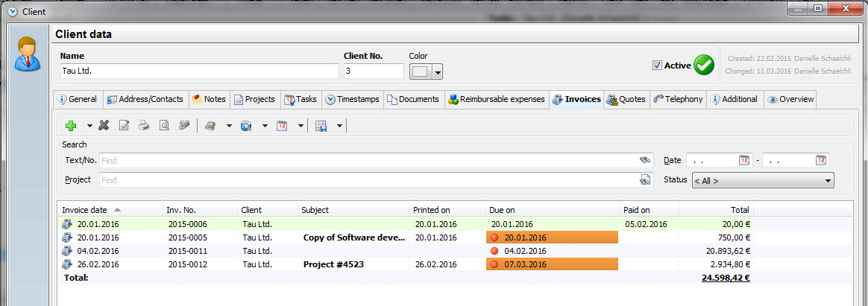Viewport: 868px width, 306px height.
Task: Click the delete X icon in toolbar
Action: (x=104, y=126)
